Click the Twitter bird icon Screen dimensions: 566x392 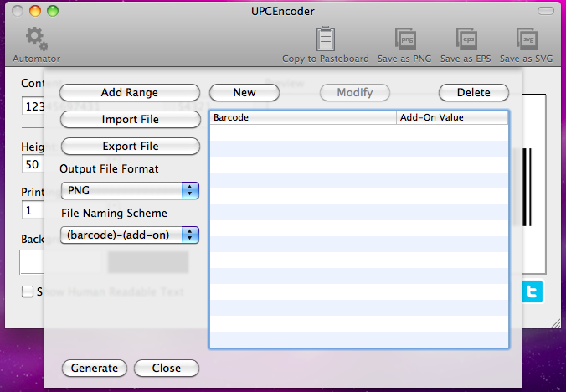tap(532, 291)
